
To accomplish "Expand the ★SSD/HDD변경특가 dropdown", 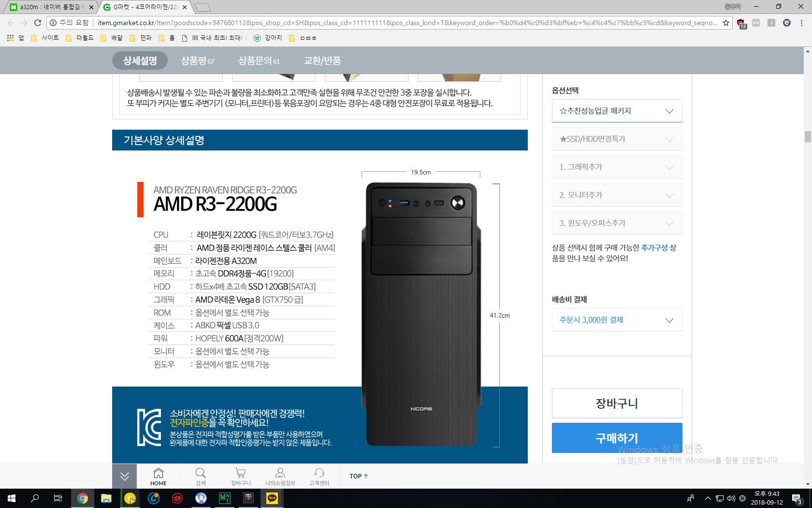I will pyautogui.click(x=617, y=139).
